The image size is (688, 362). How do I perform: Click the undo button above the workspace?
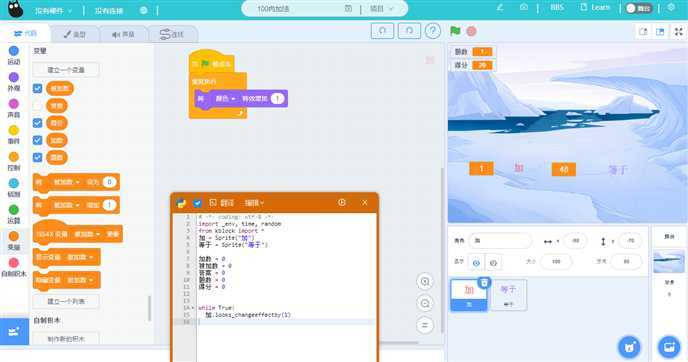382,31
